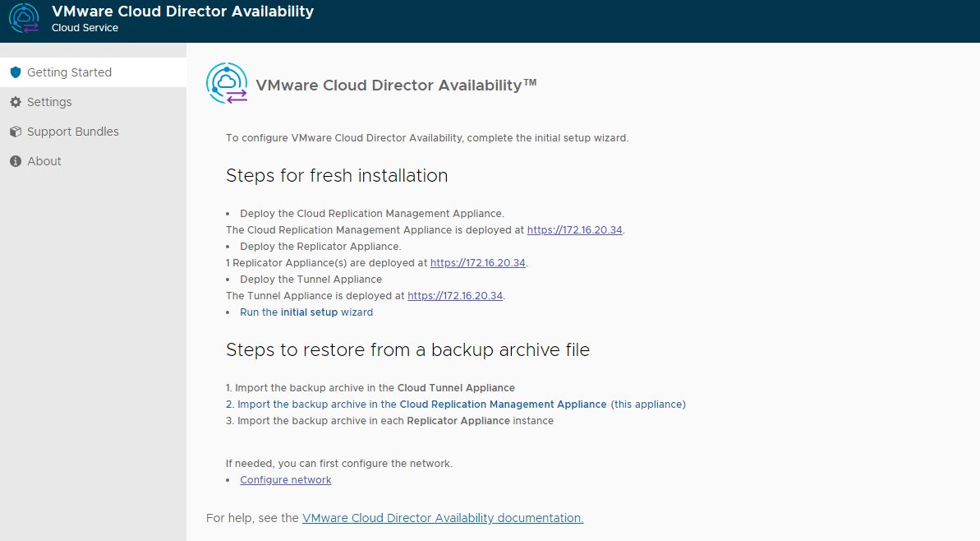Click the Cloud Director Availability logo in the header
Screen dimensions: 980x541
23,21
